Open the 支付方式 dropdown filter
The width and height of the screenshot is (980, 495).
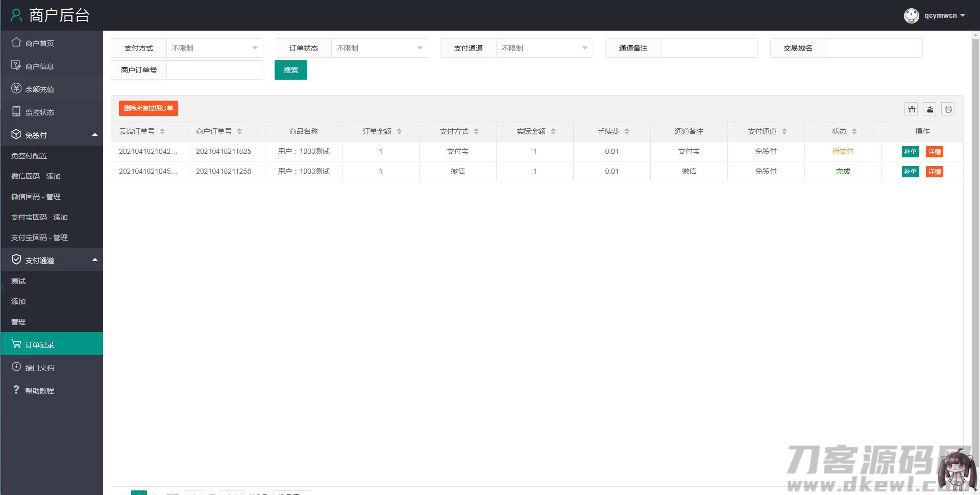point(214,48)
